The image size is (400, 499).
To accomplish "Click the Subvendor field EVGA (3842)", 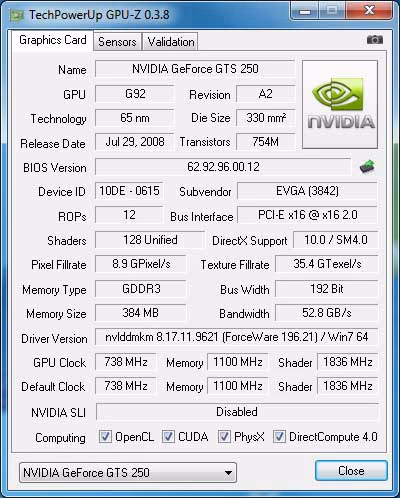I will tap(307, 191).
